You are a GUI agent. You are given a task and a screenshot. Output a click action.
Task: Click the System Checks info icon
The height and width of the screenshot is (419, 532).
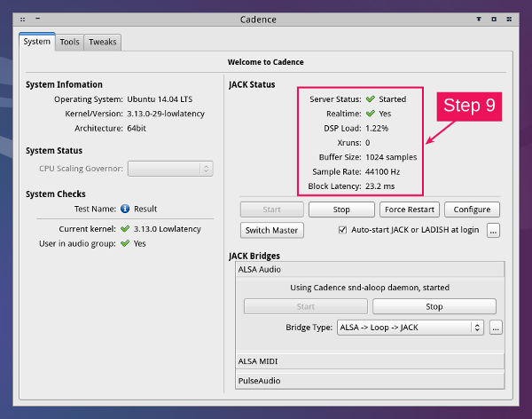click(125, 209)
